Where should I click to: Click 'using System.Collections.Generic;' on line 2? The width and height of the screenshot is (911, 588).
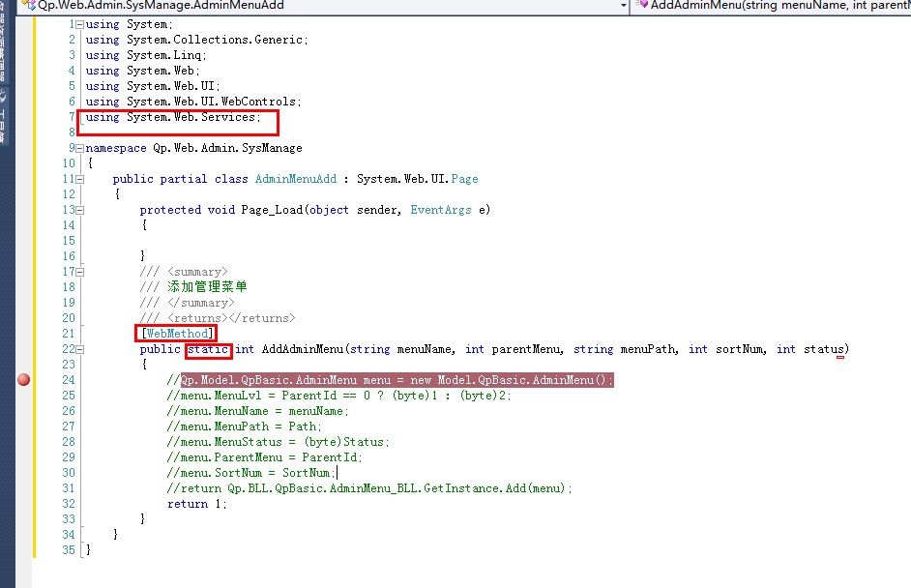(197, 40)
